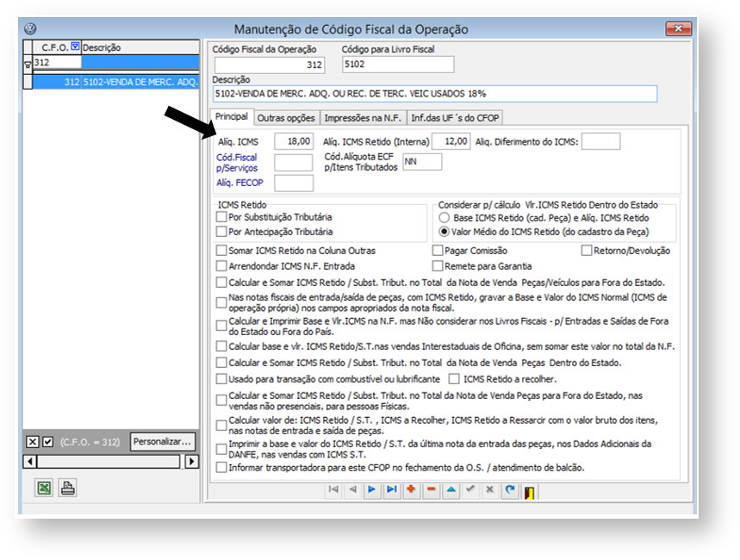Image resolution: width=740 pixels, height=560 pixels.
Task: Insert new record plus icon
Action: (411, 489)
